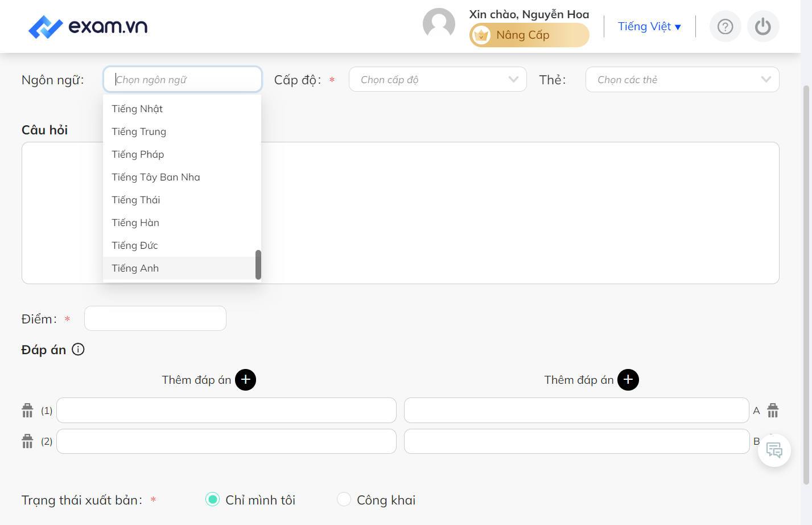Select the Chỉ mình tôi radio option
The width and height of the screenshot is (812, 525).
click(212, 499)
